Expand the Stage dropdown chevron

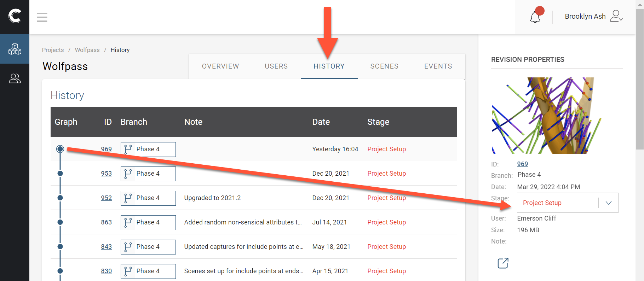pyautogui.click(x=609, y=203)
